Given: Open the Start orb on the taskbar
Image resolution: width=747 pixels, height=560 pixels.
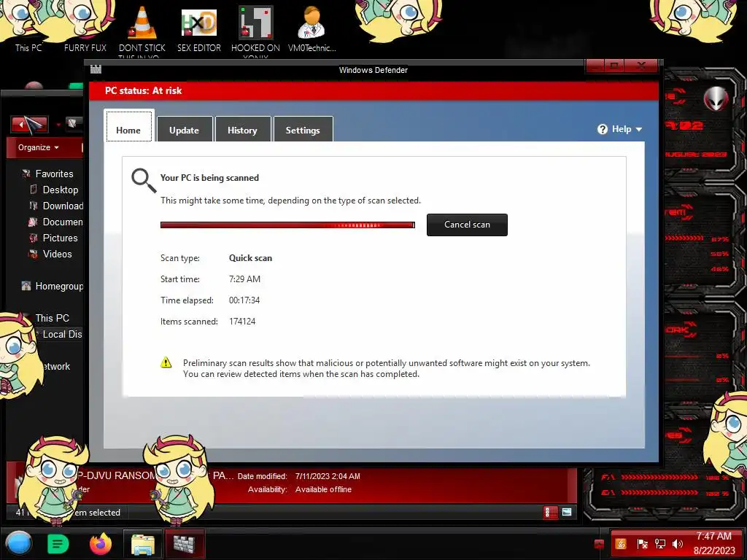Looking at the screenshot, I should [18, 544].
